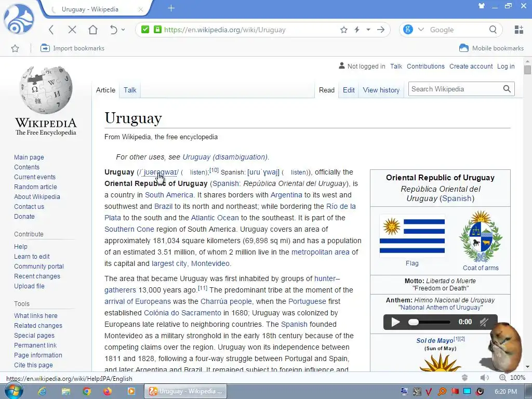Click the green padlock in address bar
532x399 pixels.
click(157, 30)
